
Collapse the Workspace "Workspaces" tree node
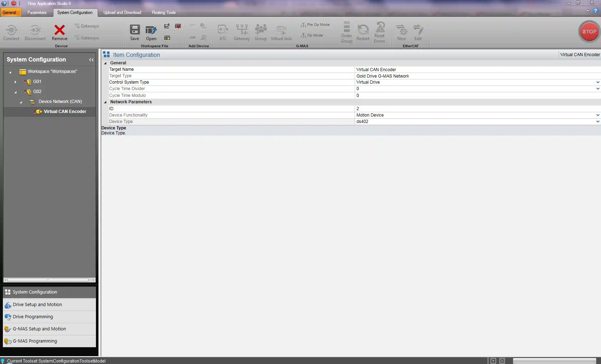click(10, 72)
